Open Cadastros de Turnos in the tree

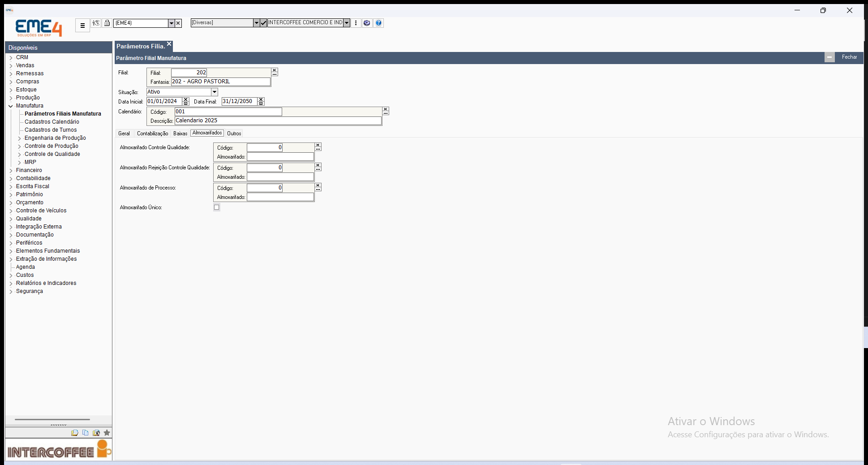(51, 130)
